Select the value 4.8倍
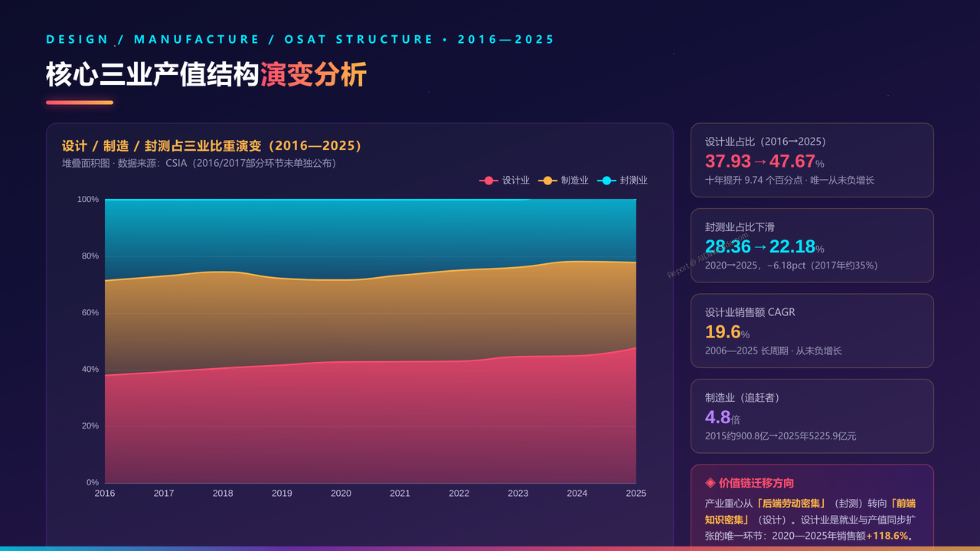Screen dimensions: 980x551 point(723,418)
